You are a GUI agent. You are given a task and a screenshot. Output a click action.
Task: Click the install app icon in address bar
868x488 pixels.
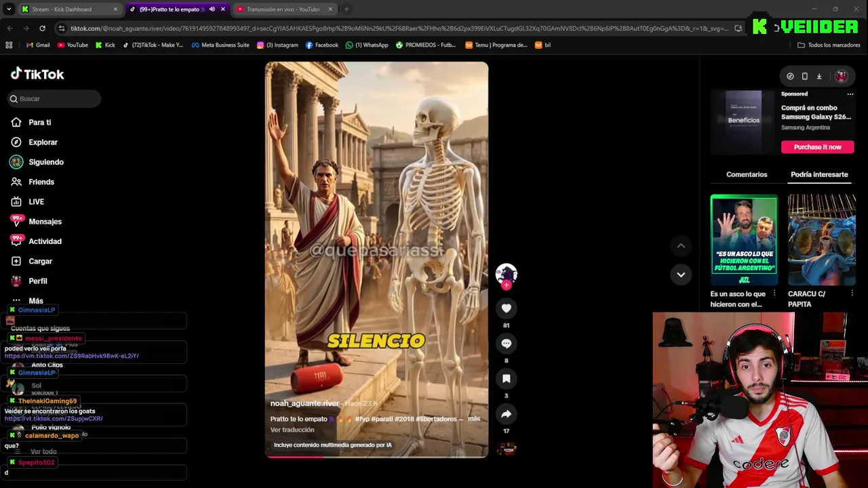click(x=738, y=28)
